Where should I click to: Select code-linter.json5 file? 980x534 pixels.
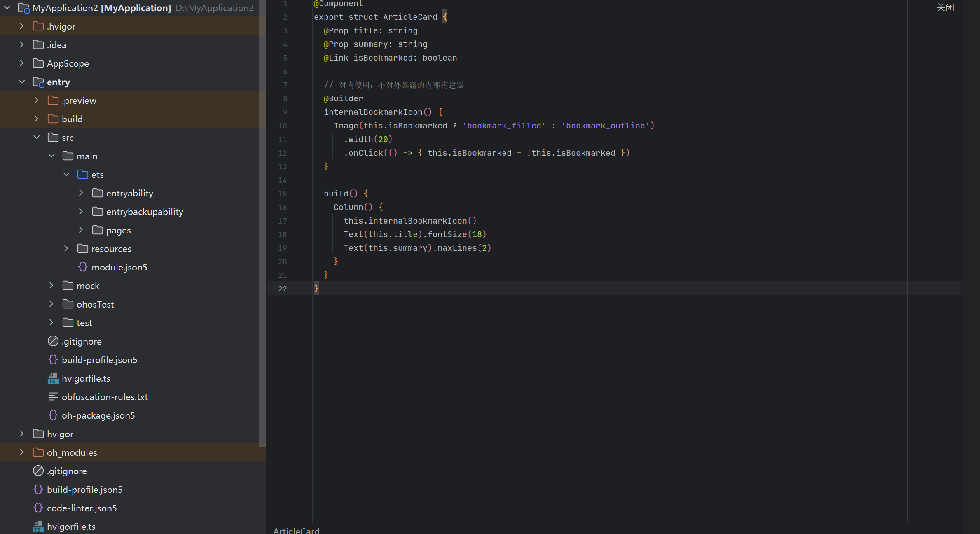click(x=82, y=508)
